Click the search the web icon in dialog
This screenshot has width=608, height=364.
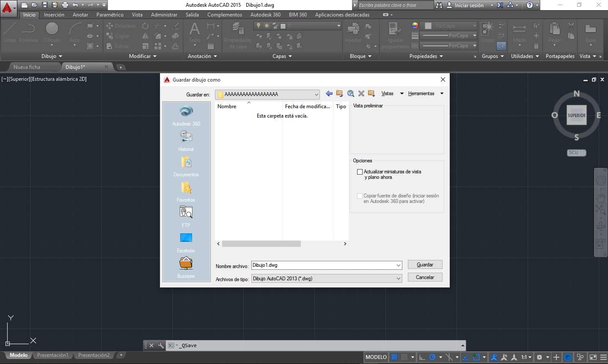click(350, 93)
